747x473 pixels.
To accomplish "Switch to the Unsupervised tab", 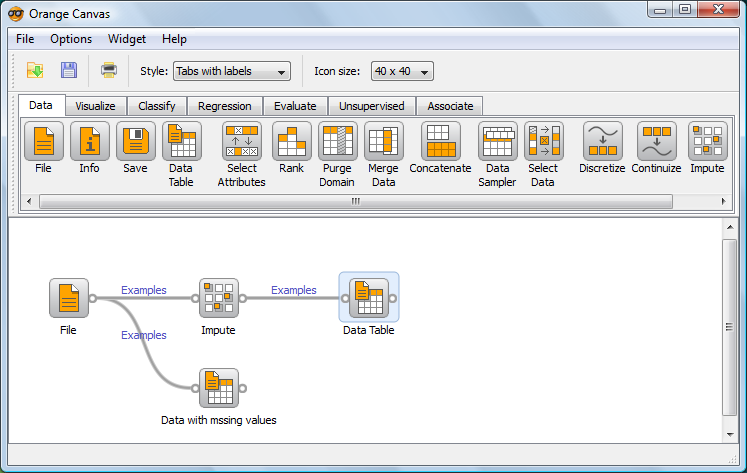I will coord(372,106).
